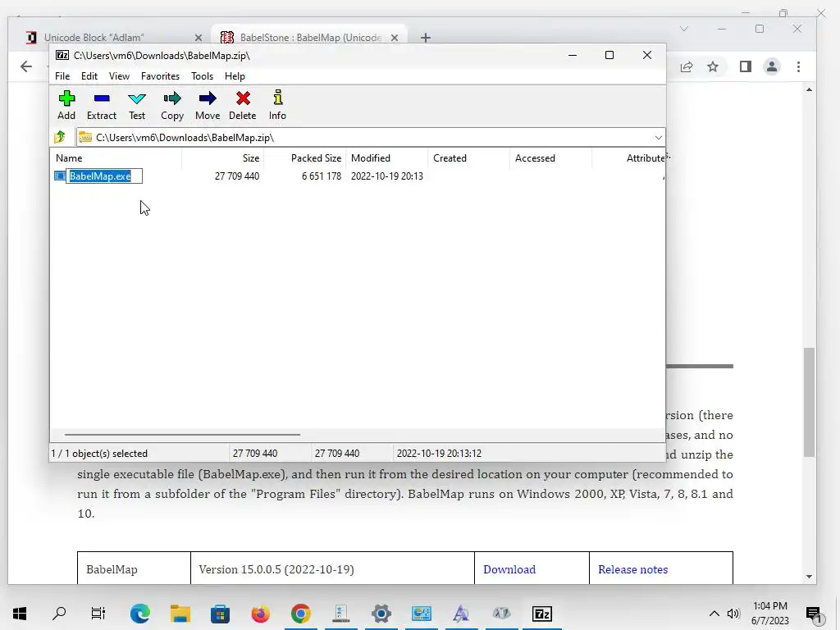Sort by the Size column header
The width and height of the screenshot is (840, 630).
point(222,158)
